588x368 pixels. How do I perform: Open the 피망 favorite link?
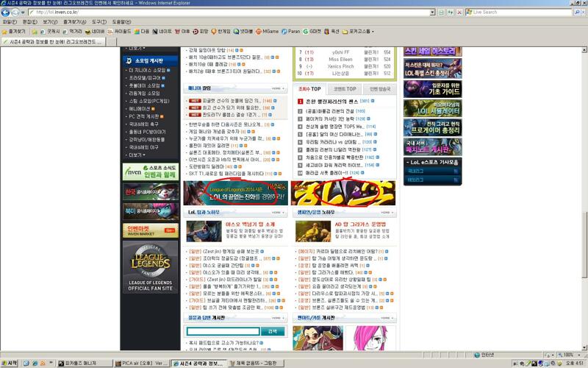click(x=201, y=32)
